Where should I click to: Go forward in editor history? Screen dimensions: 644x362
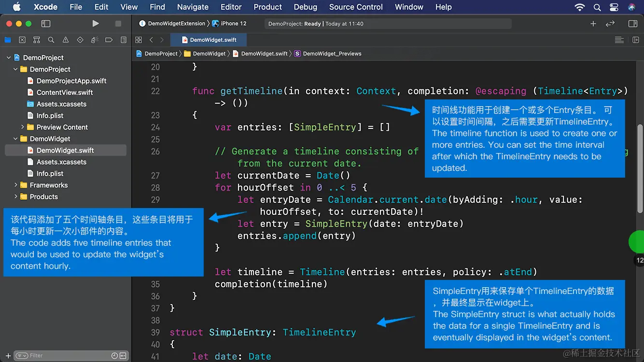162,40
